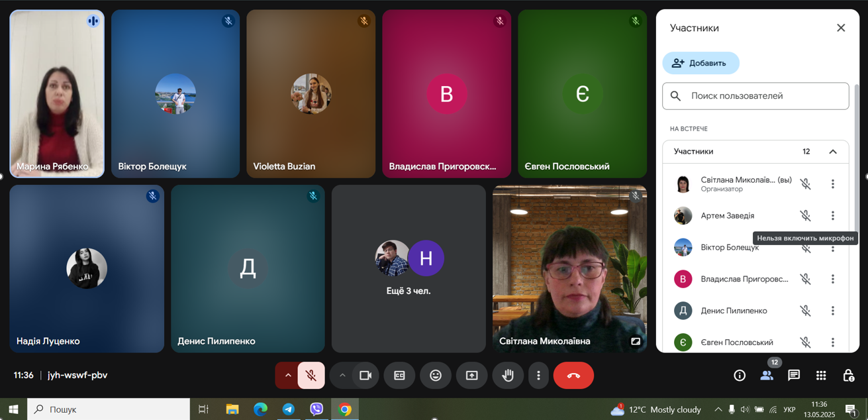Open options menu for Світлана Миколаївна row

(833, 184)
